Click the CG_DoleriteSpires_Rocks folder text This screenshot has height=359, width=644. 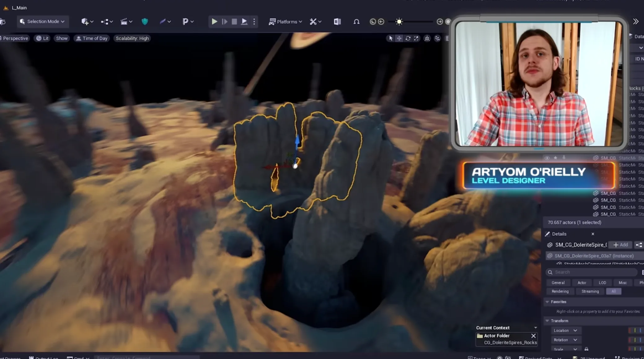click(x=510, y=343)
